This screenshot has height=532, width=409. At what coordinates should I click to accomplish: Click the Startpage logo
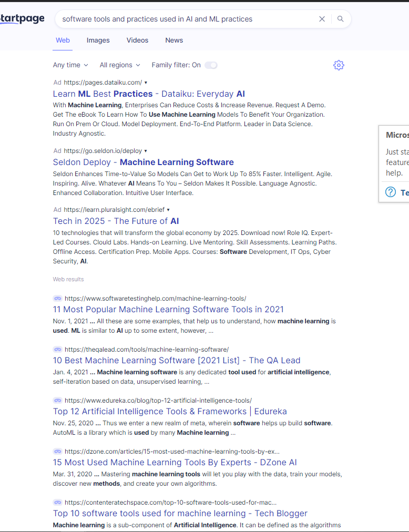[x=22, y=18]
